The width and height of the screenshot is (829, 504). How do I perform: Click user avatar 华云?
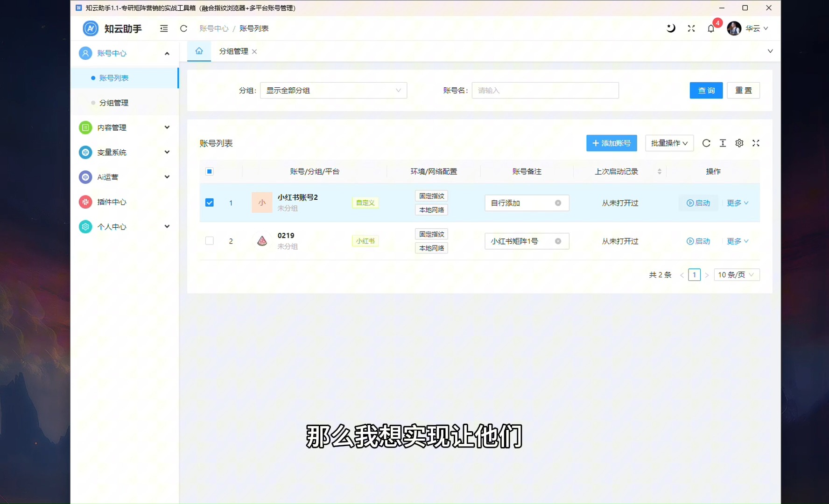pos(734,28)
